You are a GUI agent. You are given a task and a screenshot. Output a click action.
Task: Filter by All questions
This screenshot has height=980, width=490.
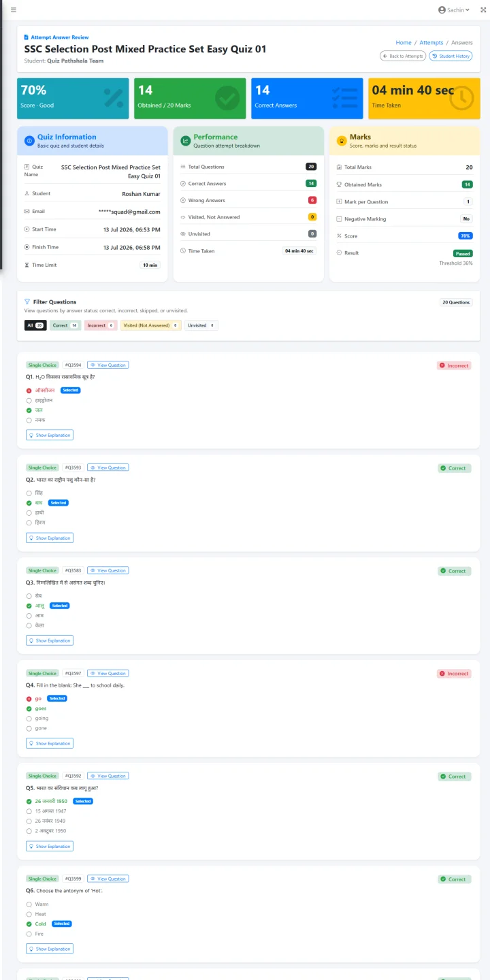[x=35, y=325]
